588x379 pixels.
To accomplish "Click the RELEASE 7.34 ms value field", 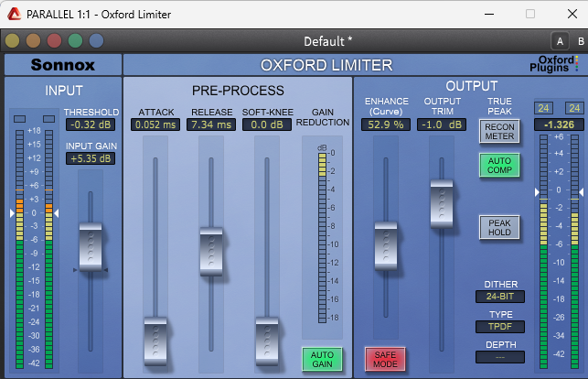I will click(x=211, y=125).
